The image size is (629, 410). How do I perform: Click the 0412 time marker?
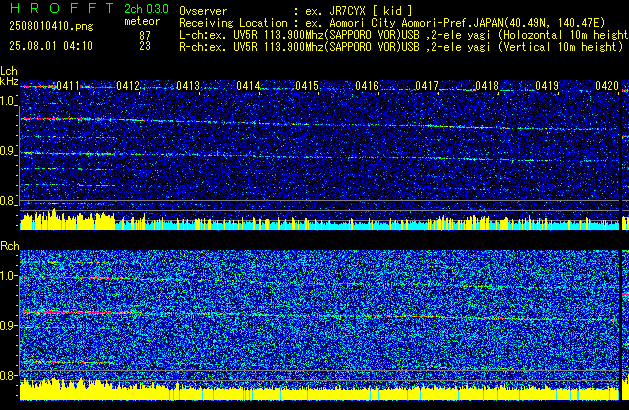point(128,86)
